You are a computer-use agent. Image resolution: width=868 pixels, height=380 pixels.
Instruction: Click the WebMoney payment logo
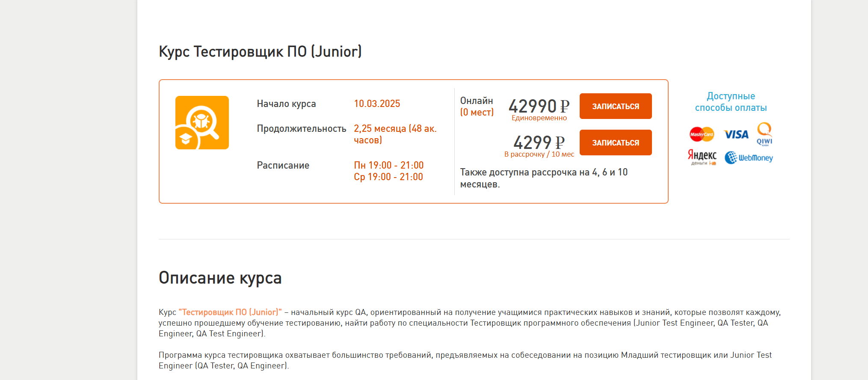[x=749, y=158]
